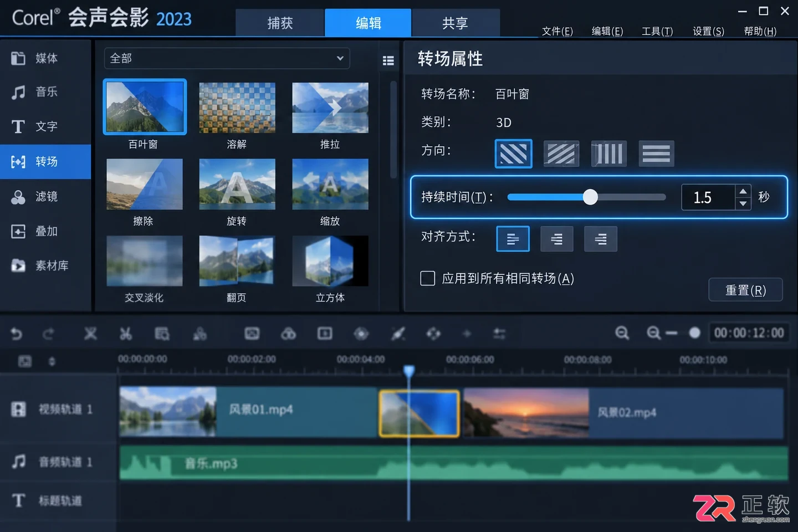The width and height of the screenshot is (798, 532).
Task: Select the horizontal stripes direction option
Action: [x=657, y=154]
